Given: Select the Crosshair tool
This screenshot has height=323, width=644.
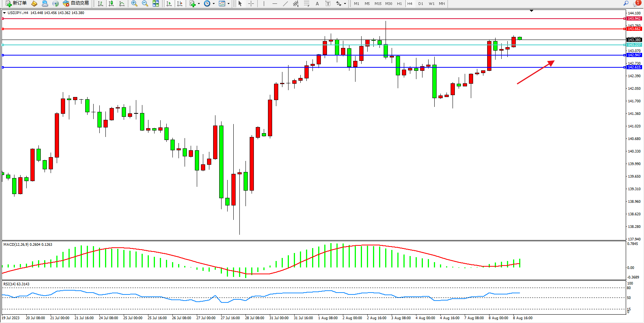Looking at the screenshot, I should point(251,3).
